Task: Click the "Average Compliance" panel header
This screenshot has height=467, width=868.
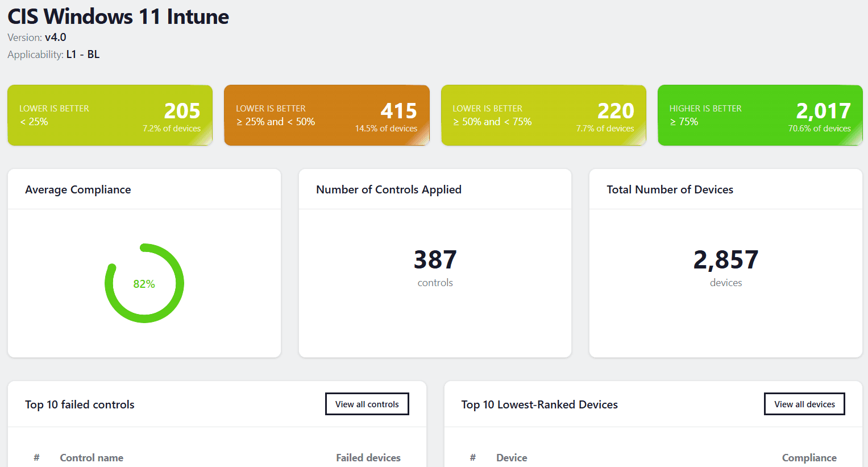Action: pos(78,189)
